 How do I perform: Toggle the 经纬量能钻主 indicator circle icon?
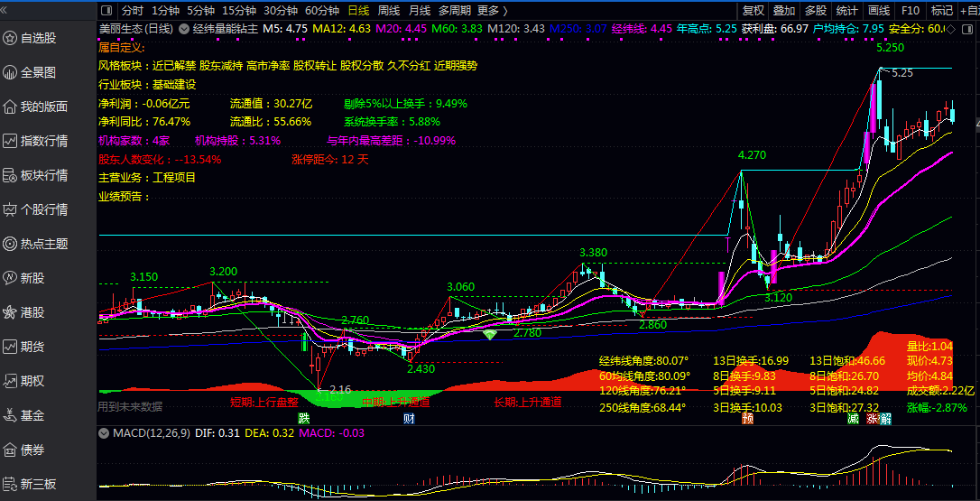(184, 29)
